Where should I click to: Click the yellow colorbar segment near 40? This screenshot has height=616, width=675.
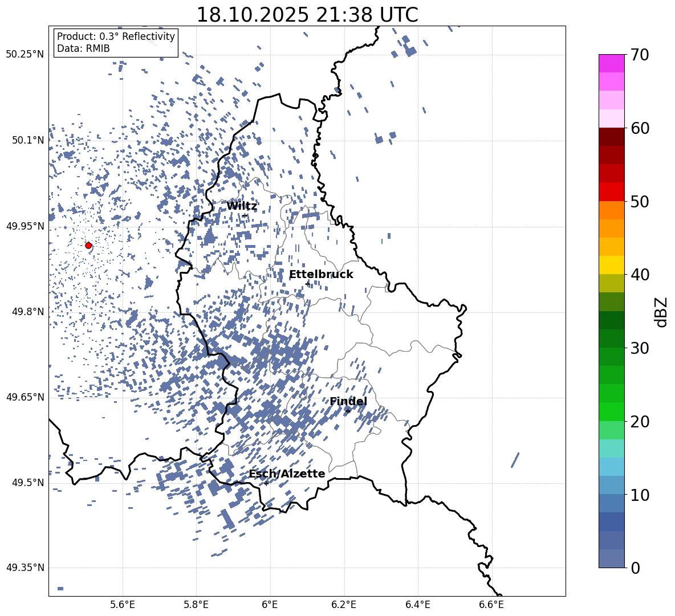click(x=611, y=265)
